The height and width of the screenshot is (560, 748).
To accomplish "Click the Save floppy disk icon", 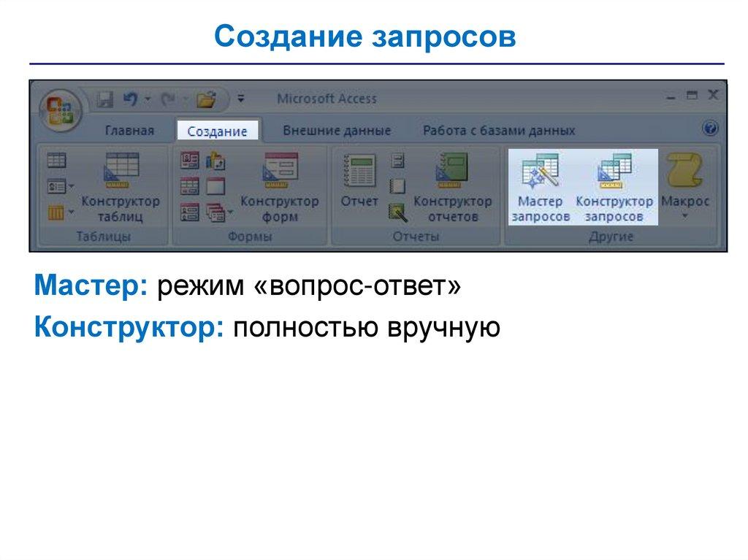I will point(105,99).
